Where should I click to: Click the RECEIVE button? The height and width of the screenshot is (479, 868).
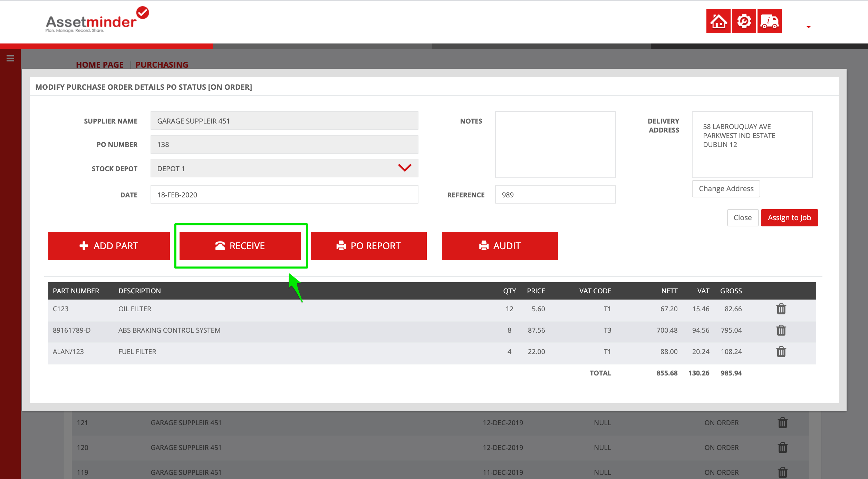click(x=240, y=246)
